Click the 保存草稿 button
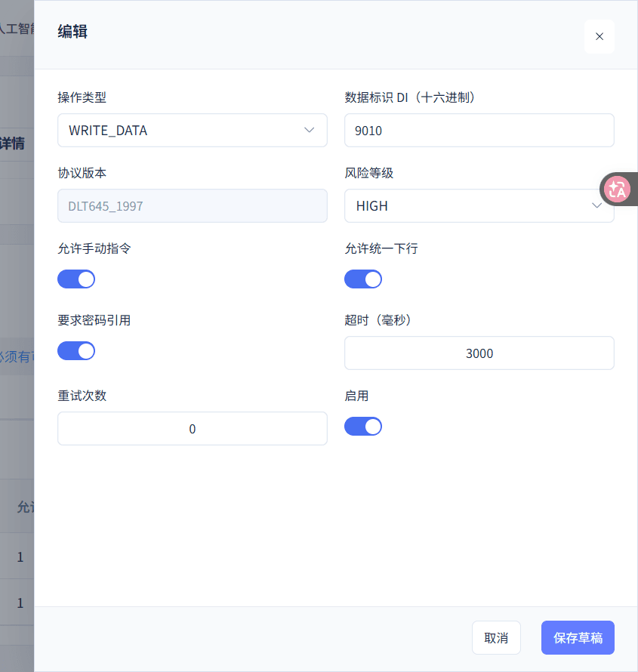 (x=578, y=638)
